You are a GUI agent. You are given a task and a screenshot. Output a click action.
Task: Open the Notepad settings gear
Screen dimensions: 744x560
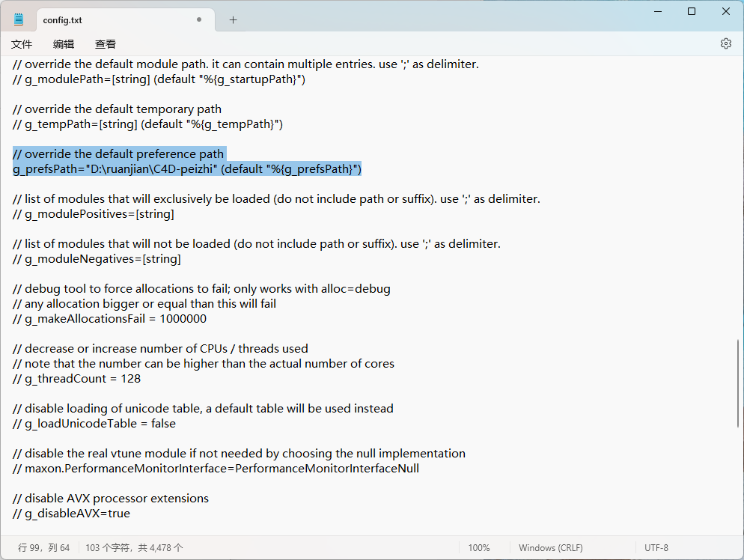tap(725, 43)
